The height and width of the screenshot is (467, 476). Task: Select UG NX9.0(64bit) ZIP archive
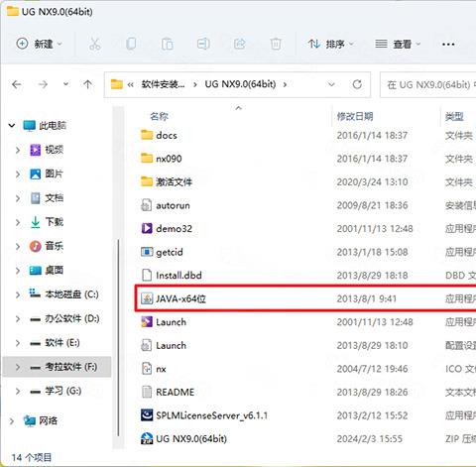(191, 439)
